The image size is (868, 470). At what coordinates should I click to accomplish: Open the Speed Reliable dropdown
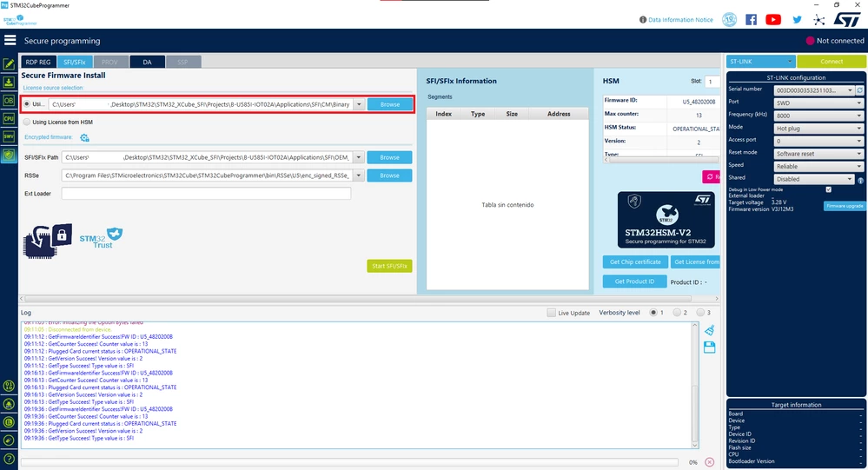818,167
